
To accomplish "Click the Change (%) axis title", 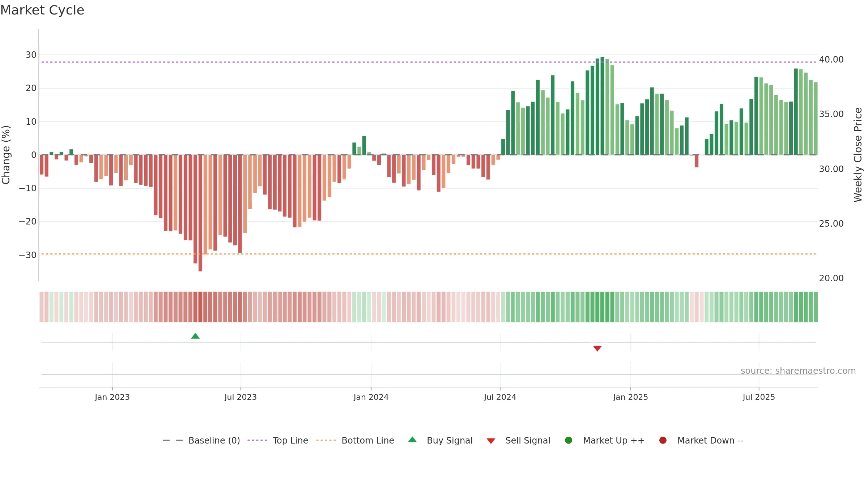I will click(6, 155).
